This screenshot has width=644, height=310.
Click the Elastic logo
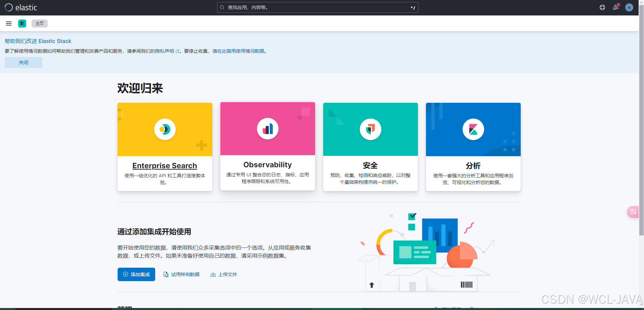click(x=21, y=7)
